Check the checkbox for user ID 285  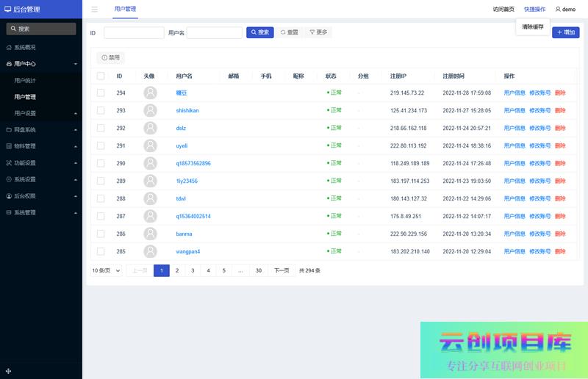pyautogui.click(x=101, y=251)
